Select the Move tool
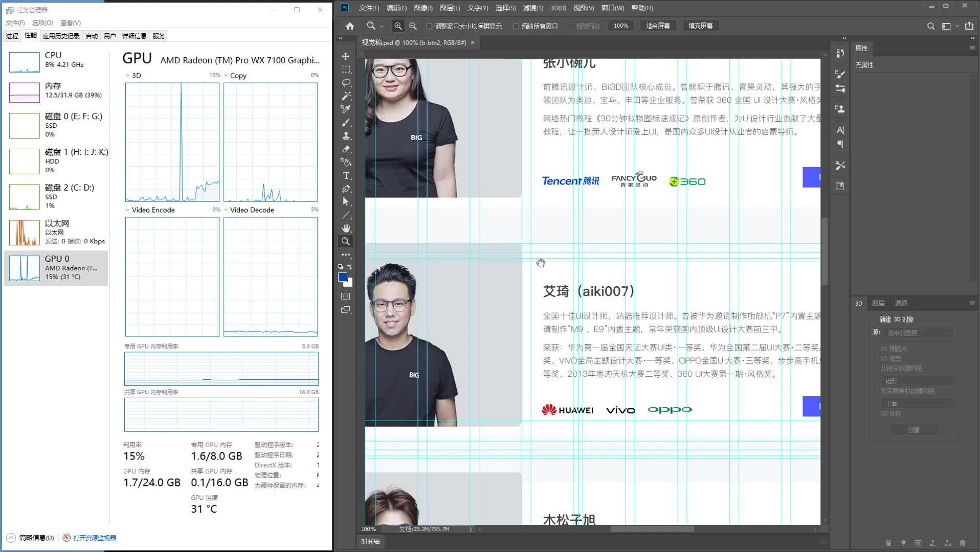980x552 pixels. [346, 56]
